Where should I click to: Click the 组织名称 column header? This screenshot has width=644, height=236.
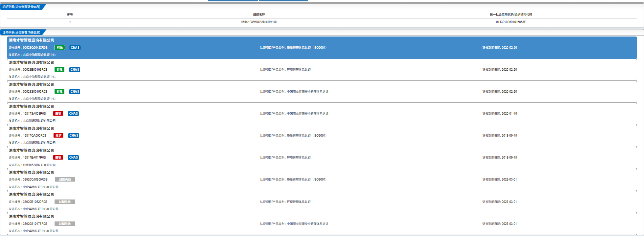259,15
